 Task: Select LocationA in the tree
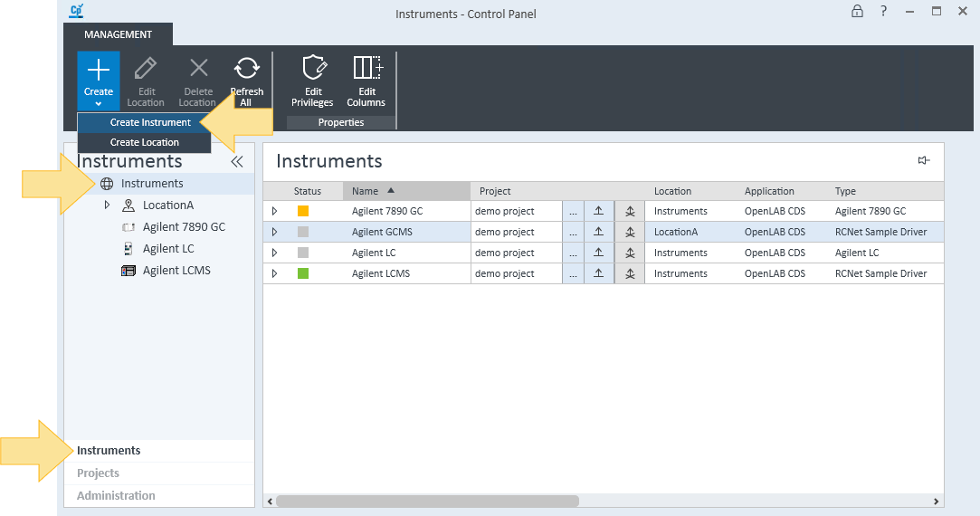(x=168, y=205)
